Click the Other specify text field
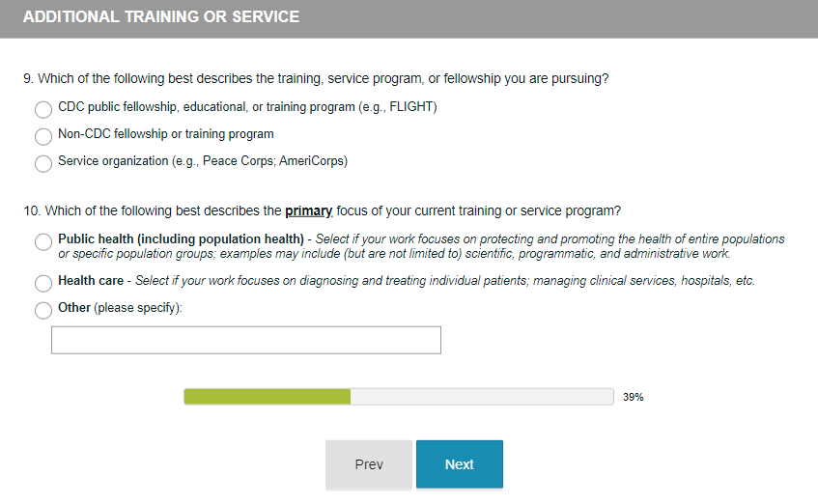Screen dimensions: 818x504 coord(246,340)
